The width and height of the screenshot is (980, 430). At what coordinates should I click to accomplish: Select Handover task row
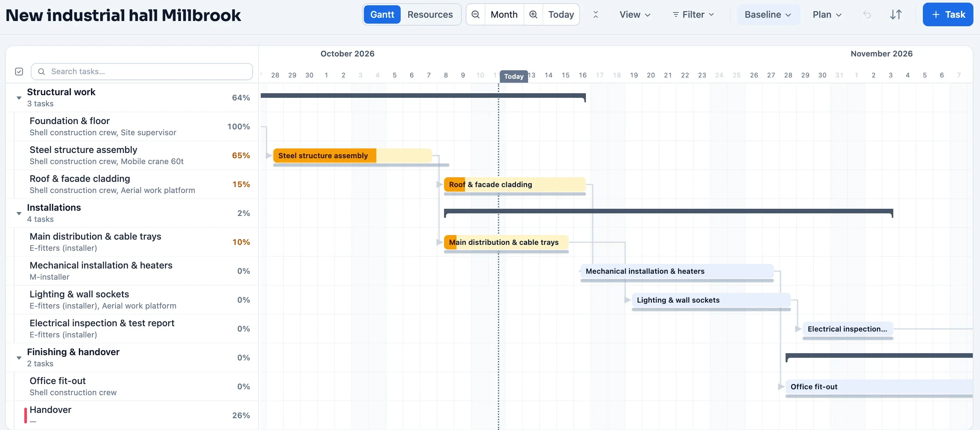[x=132, y=415]
